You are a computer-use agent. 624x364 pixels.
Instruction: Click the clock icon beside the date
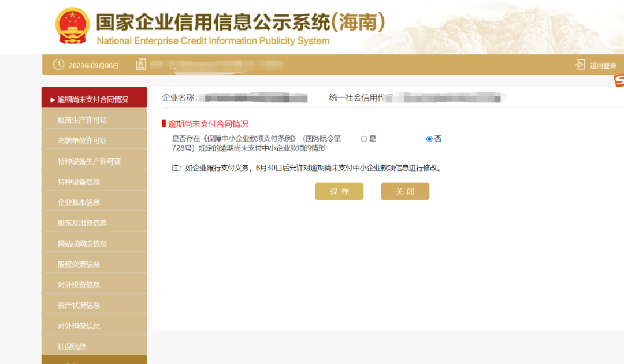click(x=58, y=65)
